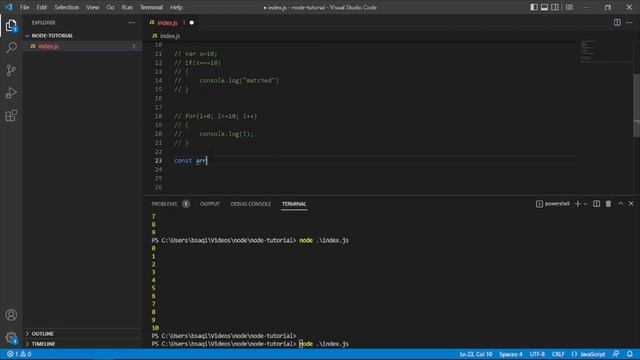Image resolution: width=640 pixels, height=360 pixels.
Task: Toggle primary side bar layout icon
Action: (533, 7)
